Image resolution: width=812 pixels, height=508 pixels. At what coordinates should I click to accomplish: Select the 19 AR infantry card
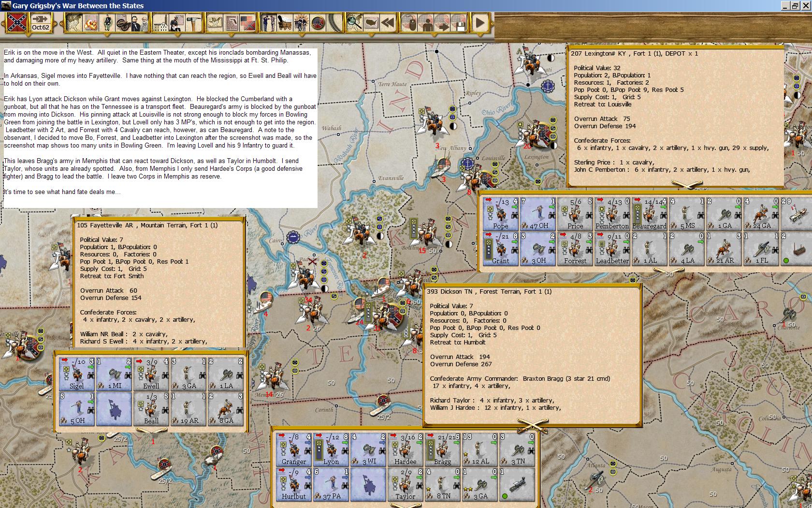click(x=188, y=408)
